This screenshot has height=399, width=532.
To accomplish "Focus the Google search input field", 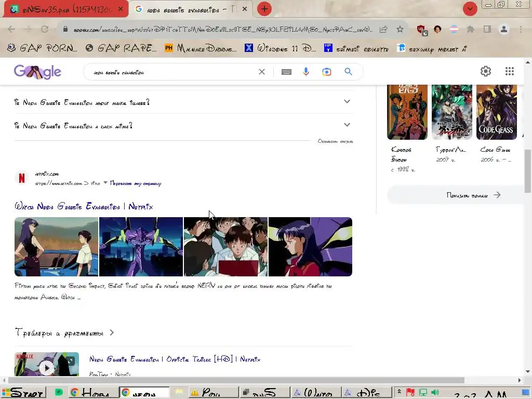I will pos(173,72).
